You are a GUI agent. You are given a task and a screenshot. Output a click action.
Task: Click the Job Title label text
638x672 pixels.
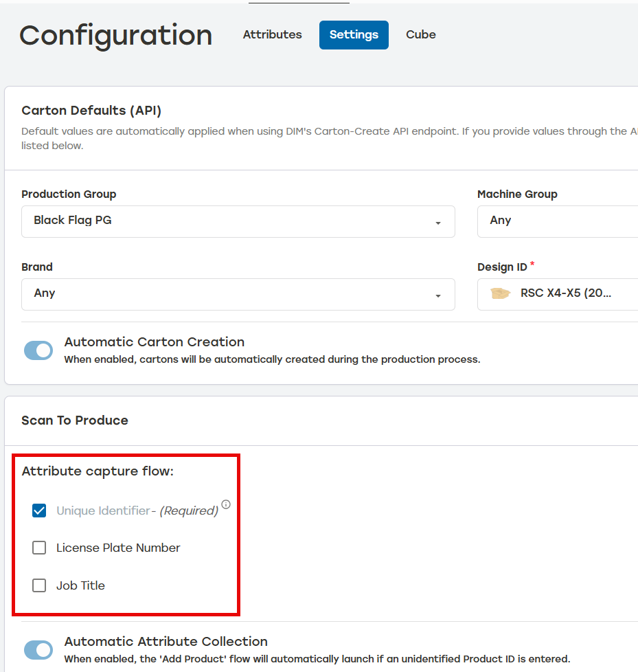80,585
